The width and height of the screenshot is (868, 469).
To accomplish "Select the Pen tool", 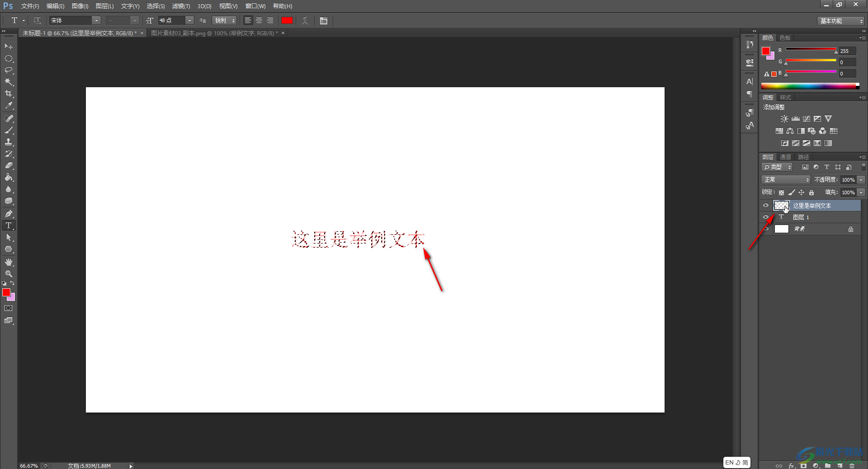I will [9, 214].
